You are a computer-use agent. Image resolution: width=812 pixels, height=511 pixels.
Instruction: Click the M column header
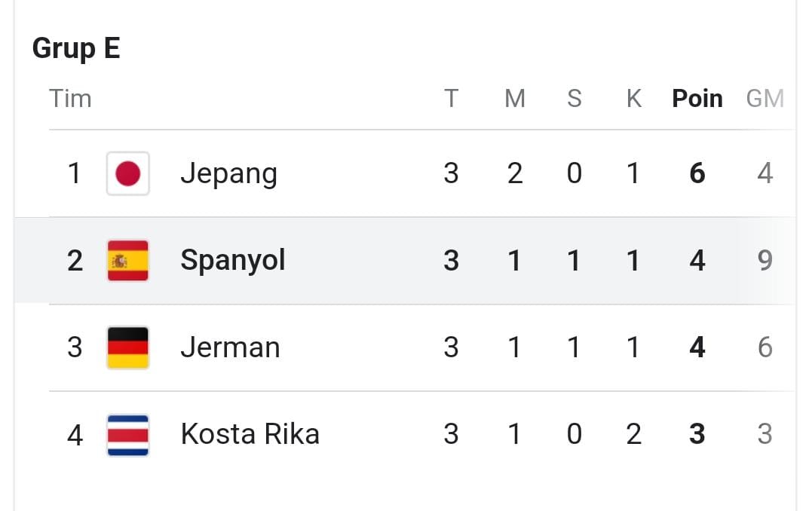pyautogui.click(x=514, y=99)
